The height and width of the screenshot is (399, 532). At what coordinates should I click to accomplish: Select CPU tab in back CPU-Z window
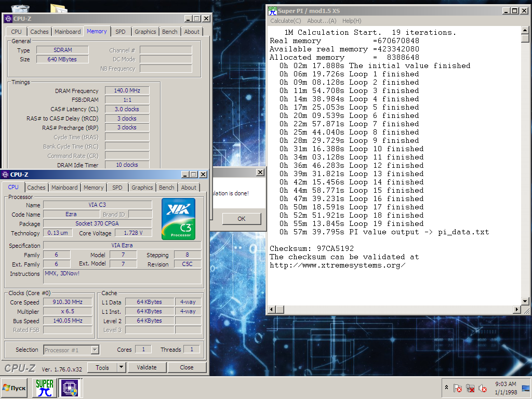pyautogui.click(x=16, y=32)
